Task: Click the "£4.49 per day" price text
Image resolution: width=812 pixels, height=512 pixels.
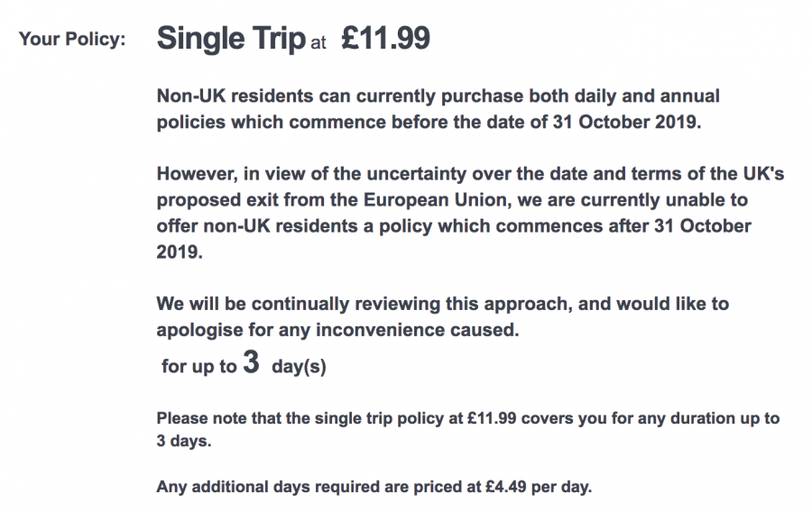Action: point(540,488)
